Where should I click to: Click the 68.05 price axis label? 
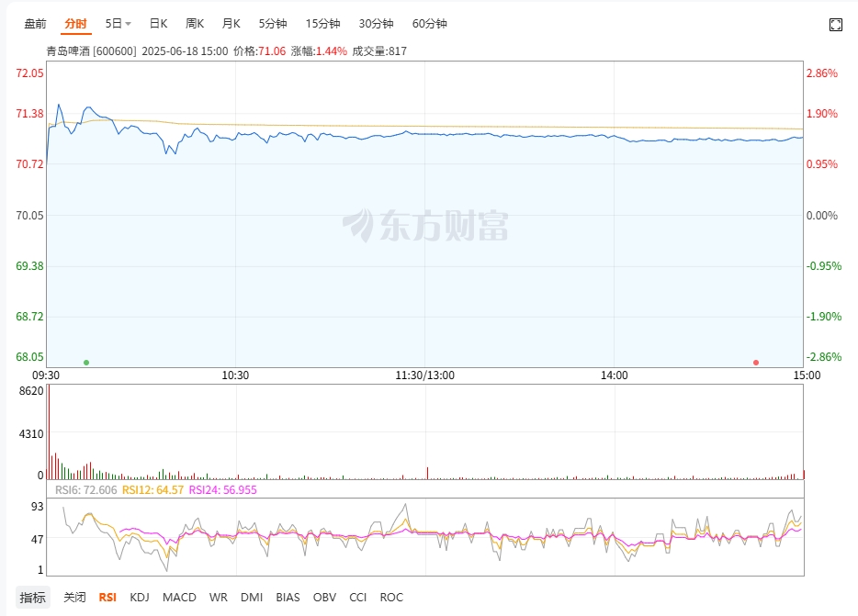pyautogui.click(x=29, y=357)
